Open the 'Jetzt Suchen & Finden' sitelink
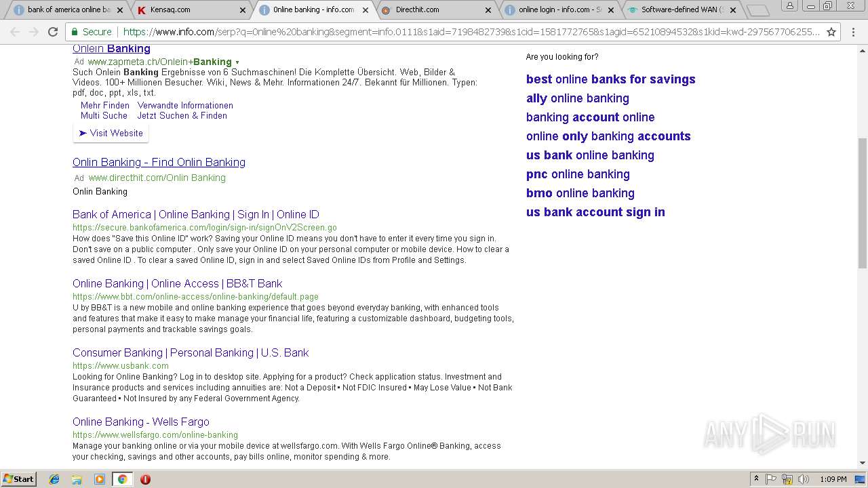This screenshot has width=868, height=488. tap(182, 116)
